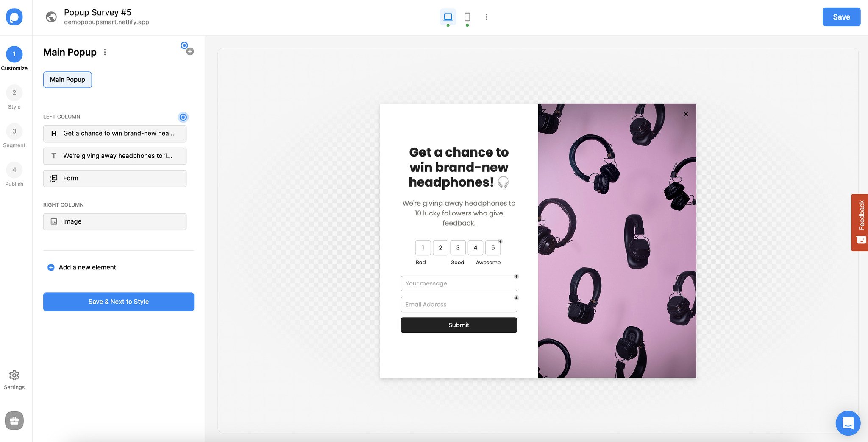Open the three-dot menu in the top toolbar
This screenshot has width=868, height=442.
486,17
